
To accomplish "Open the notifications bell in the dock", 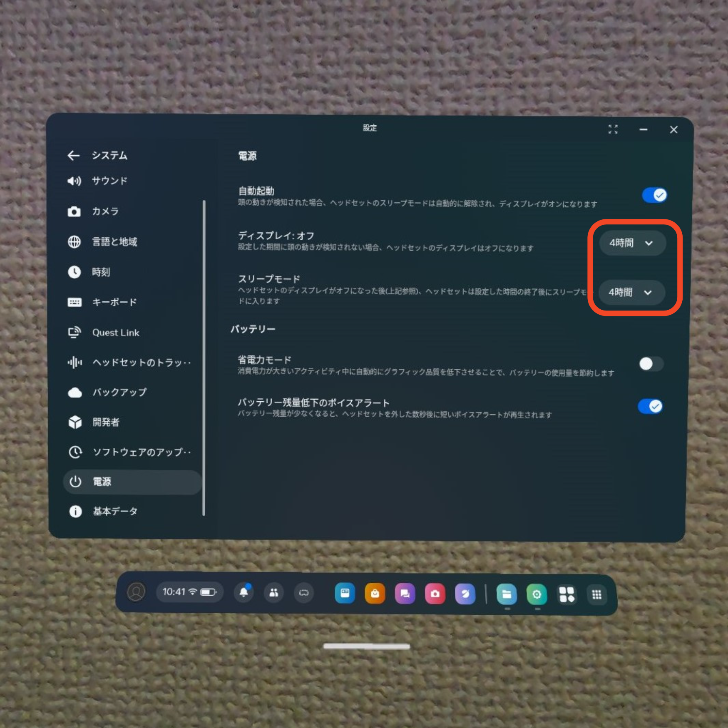I will [244, 592].
